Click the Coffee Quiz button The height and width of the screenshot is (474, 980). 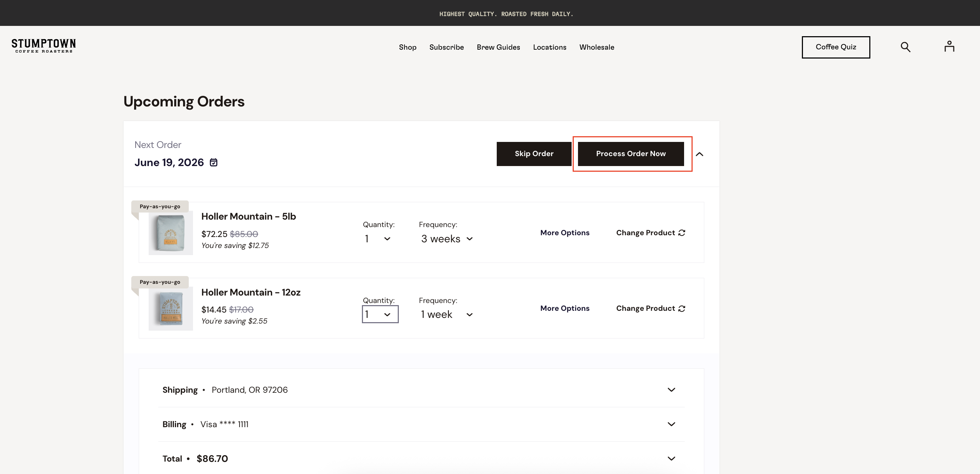(836, 47)
